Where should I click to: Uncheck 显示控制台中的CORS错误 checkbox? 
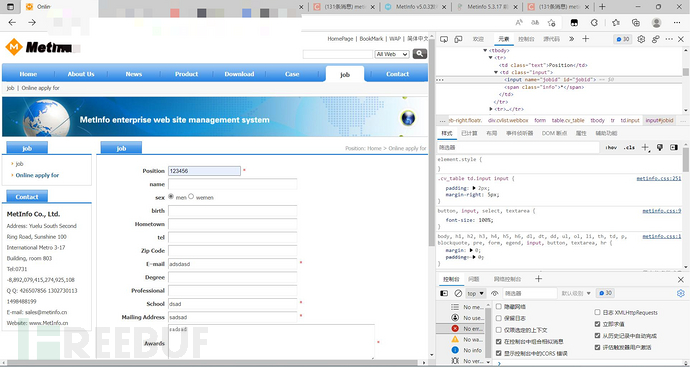coord(499,353)
